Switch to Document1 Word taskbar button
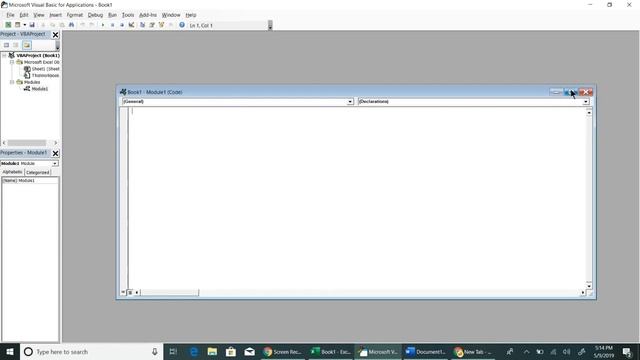The image size is (640, 360). (426, 351)
